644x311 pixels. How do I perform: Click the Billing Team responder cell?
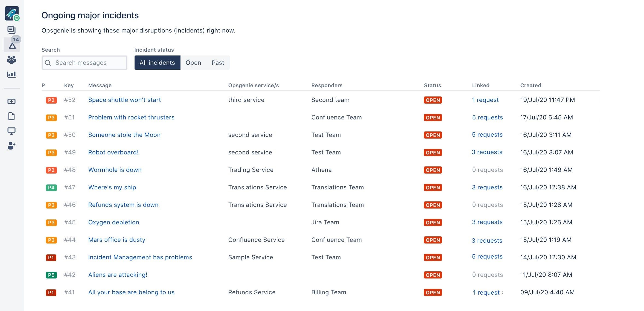tap(329, 292)
